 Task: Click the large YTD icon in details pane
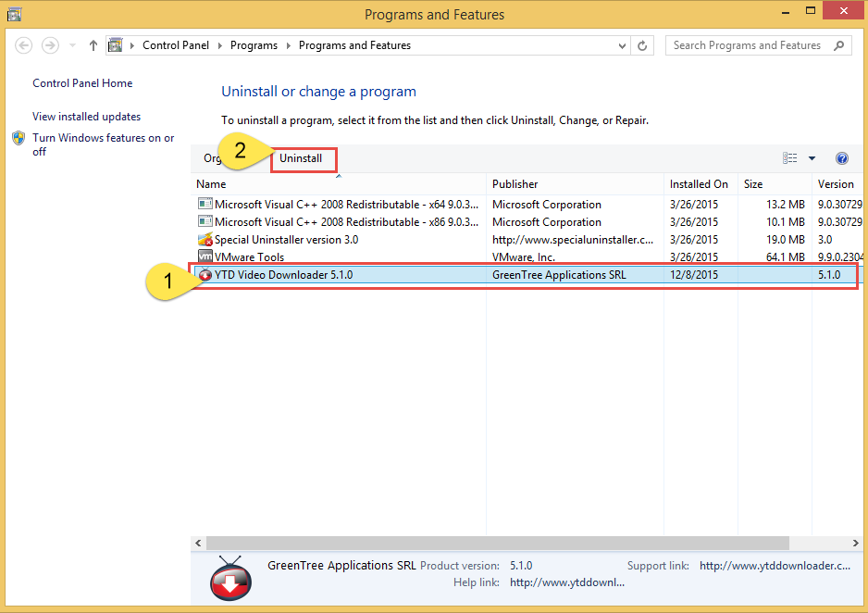(x=230, y=579)
